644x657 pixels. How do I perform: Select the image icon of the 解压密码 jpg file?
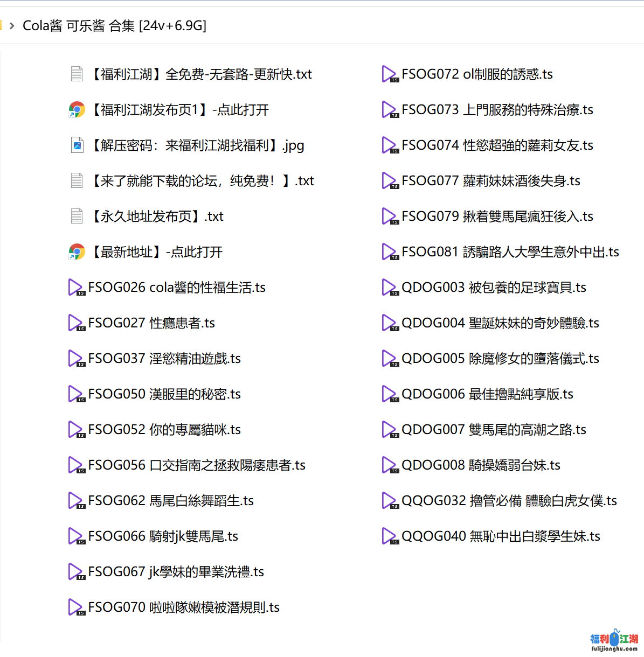click(77, 145)
